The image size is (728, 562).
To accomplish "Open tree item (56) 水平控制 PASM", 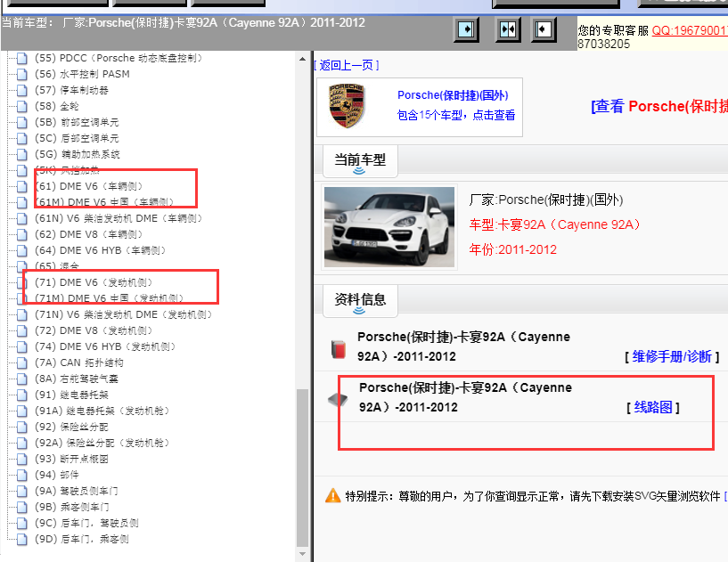I will tap(82, 74).
